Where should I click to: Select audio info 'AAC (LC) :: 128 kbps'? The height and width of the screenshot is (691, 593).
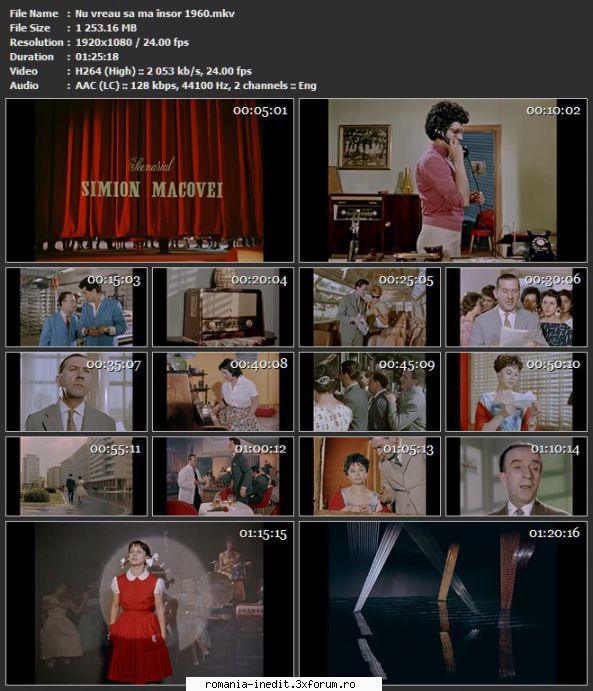126,85
